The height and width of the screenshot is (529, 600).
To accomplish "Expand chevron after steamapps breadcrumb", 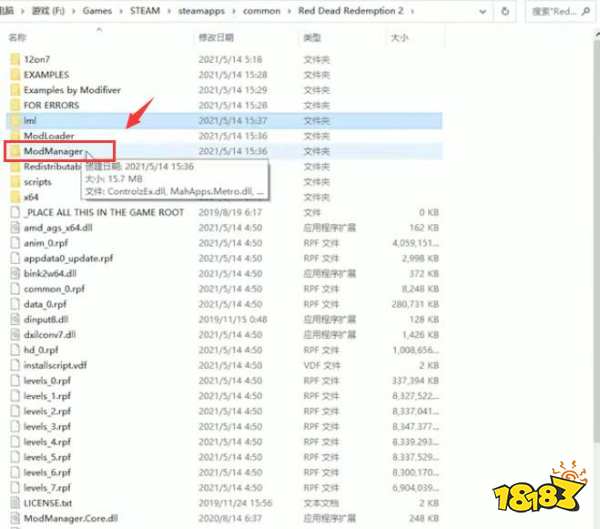I will click(234, 11).
